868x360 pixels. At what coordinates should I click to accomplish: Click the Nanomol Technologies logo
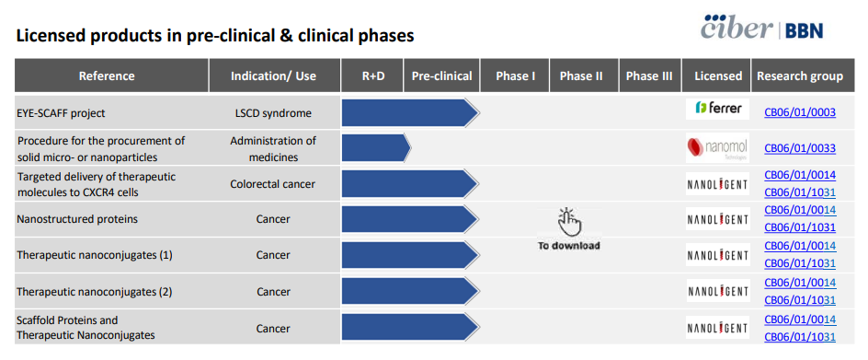717,148
